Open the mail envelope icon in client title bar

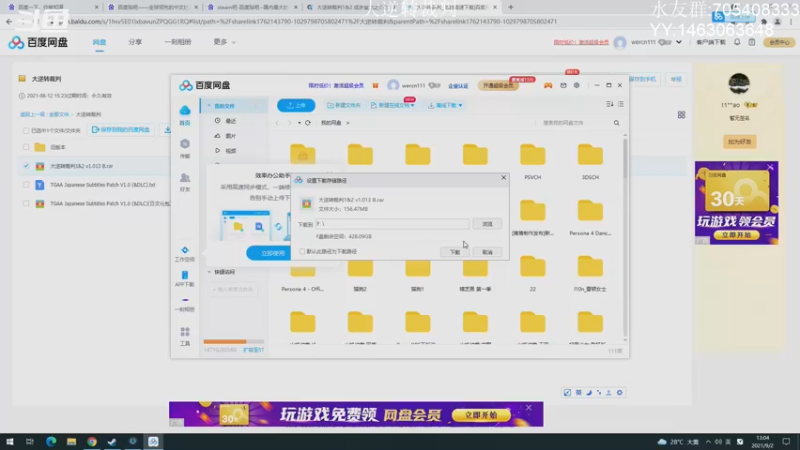click(563, 85)
